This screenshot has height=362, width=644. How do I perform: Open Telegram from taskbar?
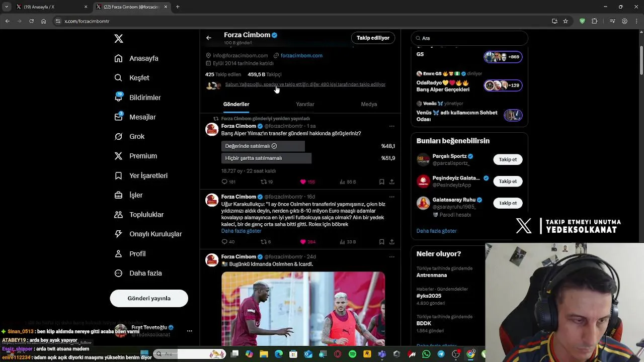pos(441,354)
